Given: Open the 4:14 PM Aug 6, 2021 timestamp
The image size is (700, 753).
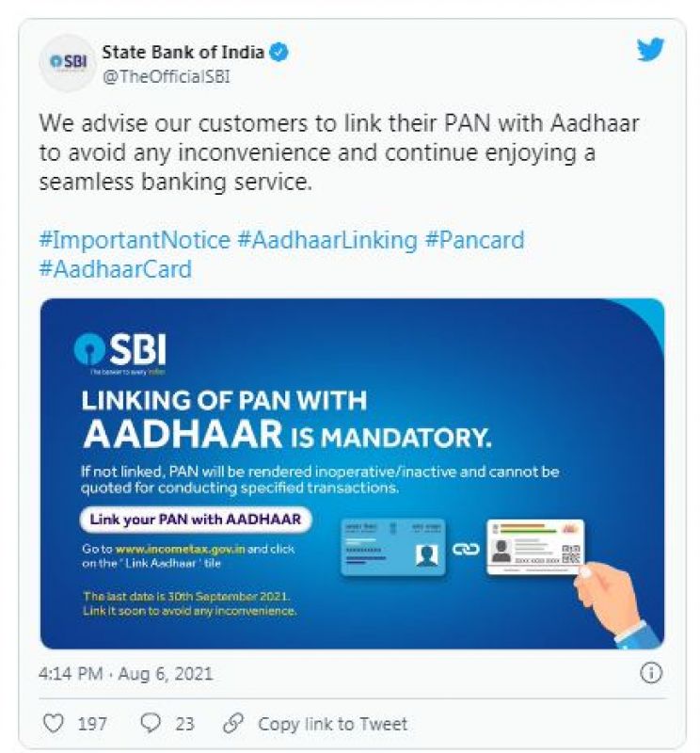Looking at the screenshot, I should (125, 673).
